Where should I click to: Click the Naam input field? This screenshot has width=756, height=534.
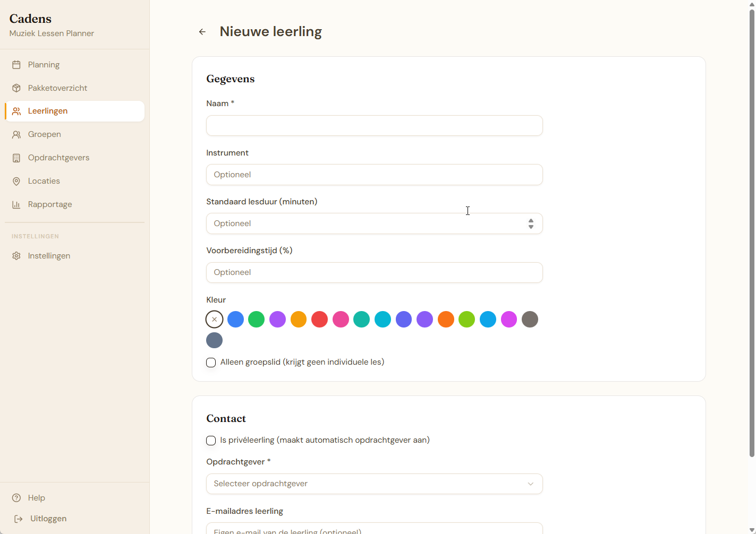pyautogui.click(x=374, y=125)
